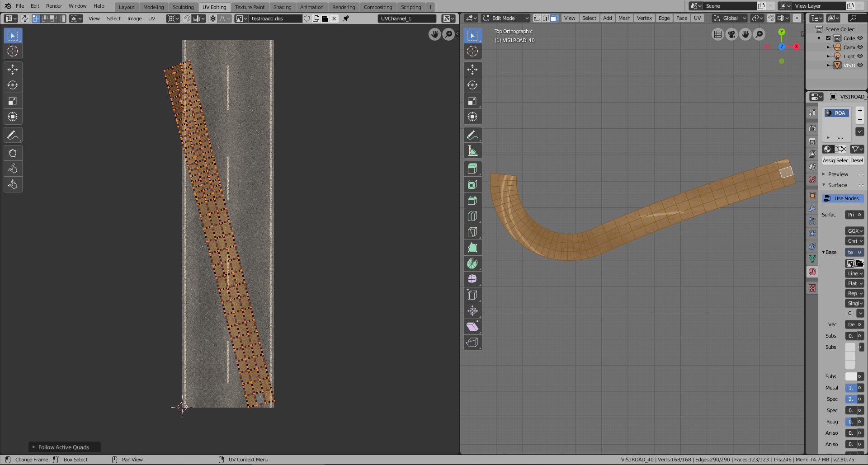Image resolution: width=868 pixels, height=465 pixels.
Task: Select the Relax tool in UV editor
Action: 13,169
